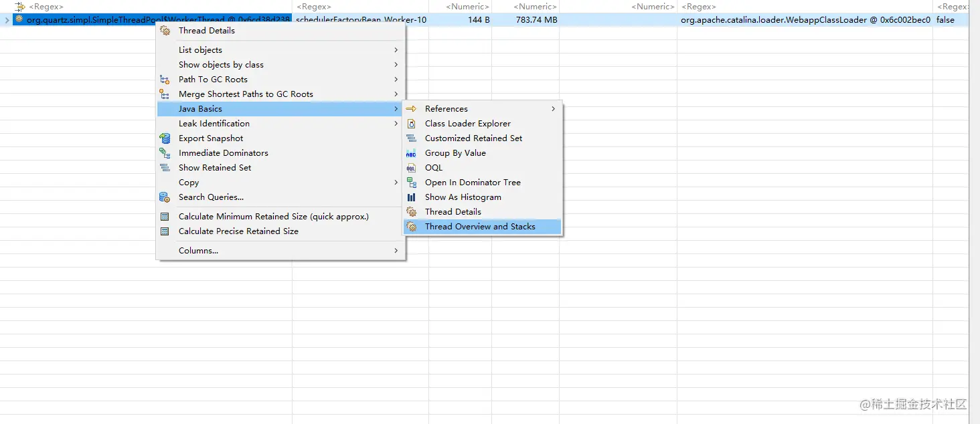Expand the Show objects by class submenu arrow

pos(396,65)
